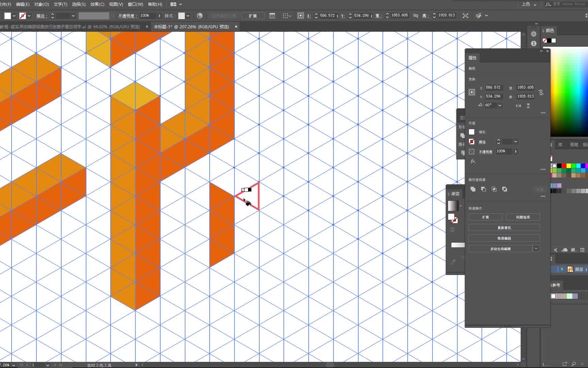Viewport: 588px width, 368px height.
Task: Click the select similar objects icon
Action: 478,16
